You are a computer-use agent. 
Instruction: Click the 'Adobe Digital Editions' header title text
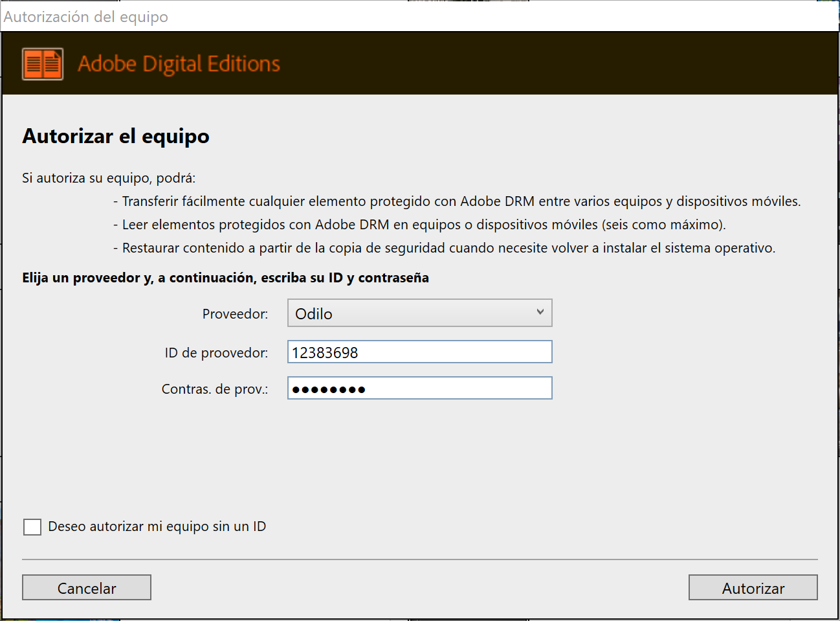[179, 64]
